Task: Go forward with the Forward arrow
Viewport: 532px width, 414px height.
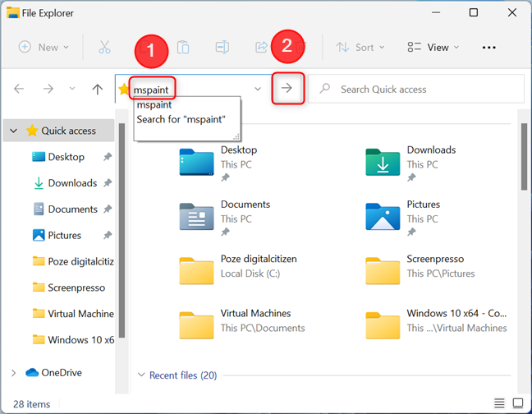Action: pyautogui.click(x=48, y=89)
